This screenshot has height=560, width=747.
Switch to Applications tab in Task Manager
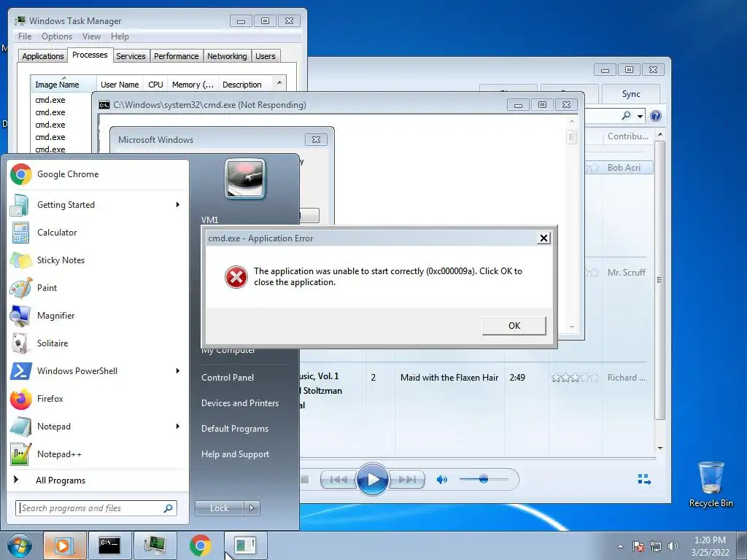click(43, 56)
